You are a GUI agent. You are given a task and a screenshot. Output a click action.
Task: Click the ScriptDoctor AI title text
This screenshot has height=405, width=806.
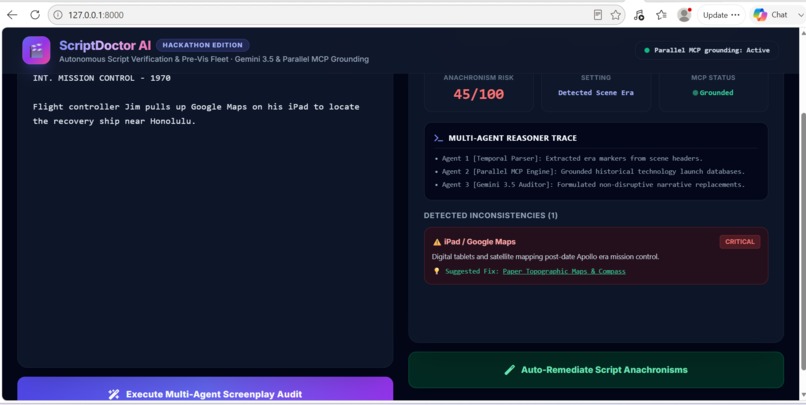(x=105, y=45)
